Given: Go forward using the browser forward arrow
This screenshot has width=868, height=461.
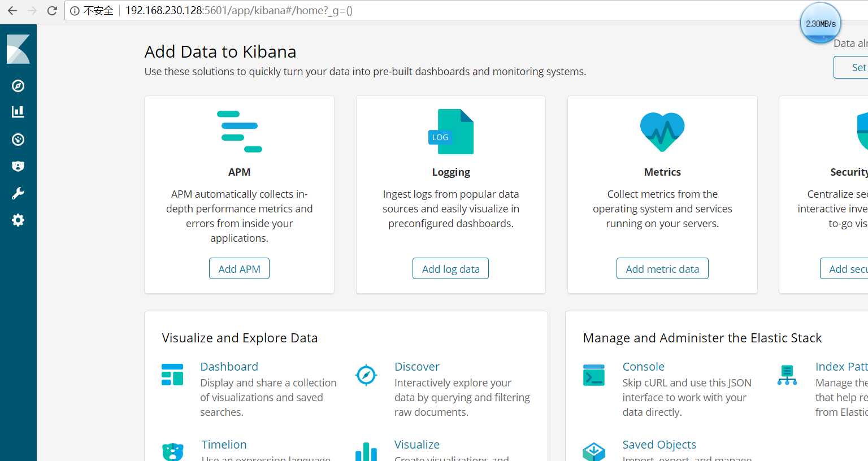Looking at the screenshot, I should tap(32, 11).
